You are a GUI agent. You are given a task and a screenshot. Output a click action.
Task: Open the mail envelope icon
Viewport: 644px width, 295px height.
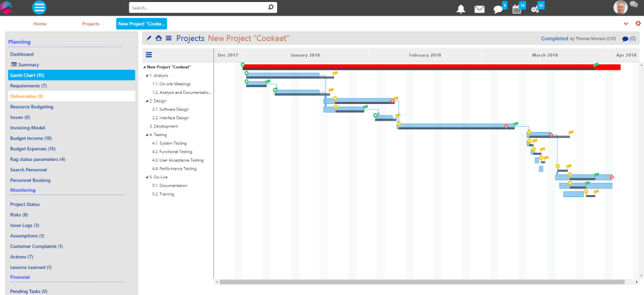click(479, 9)
